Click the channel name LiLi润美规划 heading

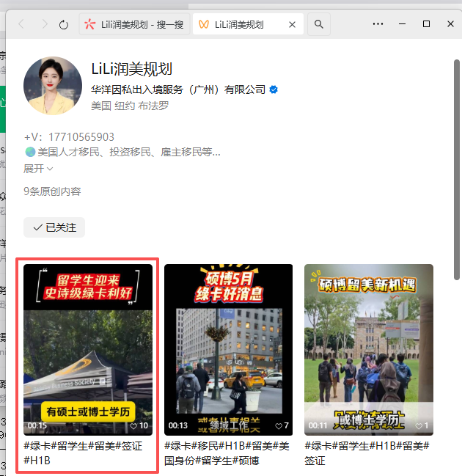132,69
